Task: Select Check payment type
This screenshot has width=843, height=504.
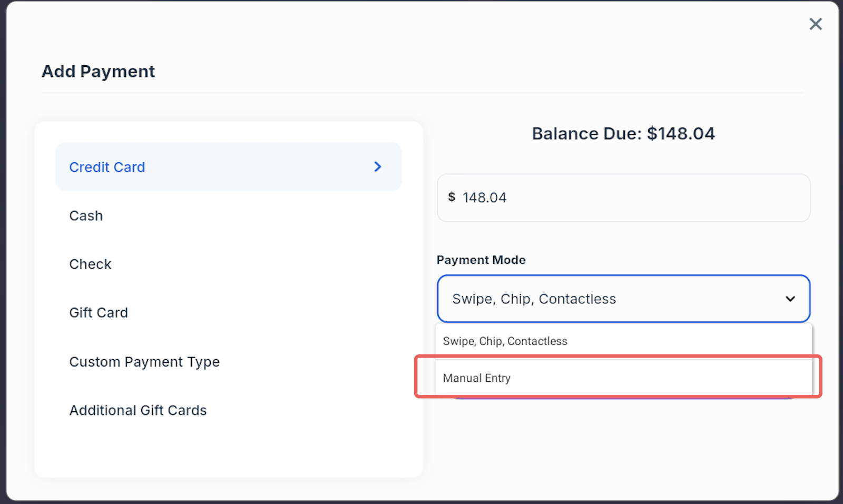Action: 90,264
